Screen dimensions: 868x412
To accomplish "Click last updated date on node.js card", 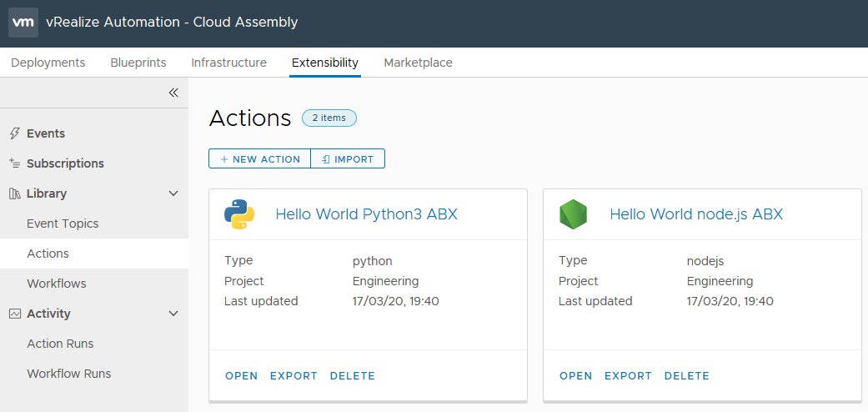I will (x=730, y=301).
